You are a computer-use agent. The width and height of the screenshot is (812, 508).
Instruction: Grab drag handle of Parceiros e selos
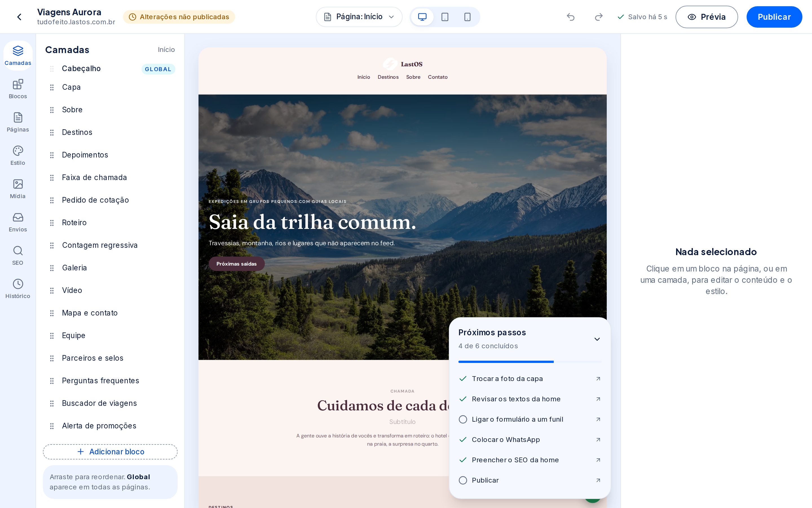(x=52, y=358)
